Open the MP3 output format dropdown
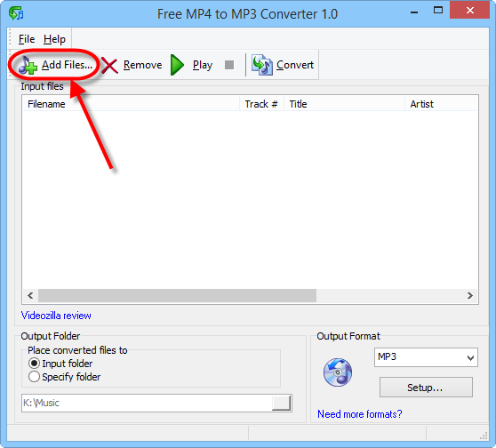 [426, 357]
